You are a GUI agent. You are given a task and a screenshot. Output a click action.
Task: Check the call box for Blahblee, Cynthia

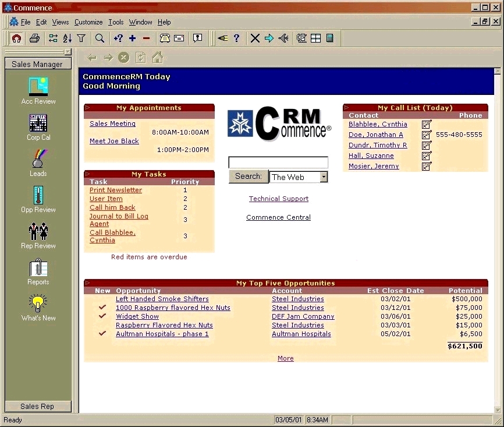427,124
